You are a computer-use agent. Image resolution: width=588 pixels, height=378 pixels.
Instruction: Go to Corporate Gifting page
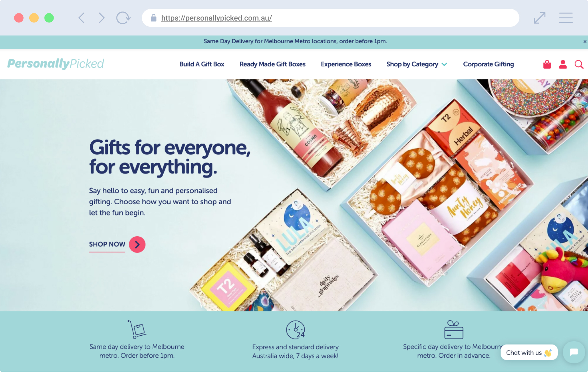coord(488,64)
